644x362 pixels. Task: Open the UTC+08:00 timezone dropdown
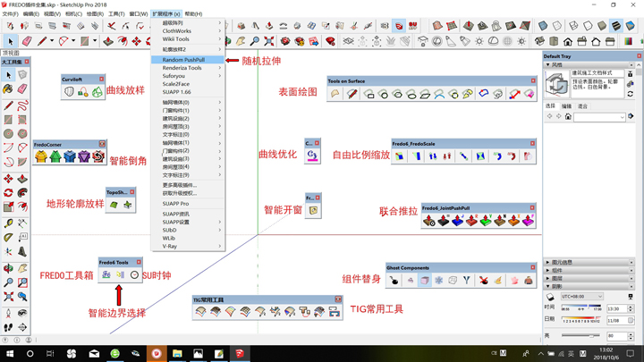click(582, 297)
